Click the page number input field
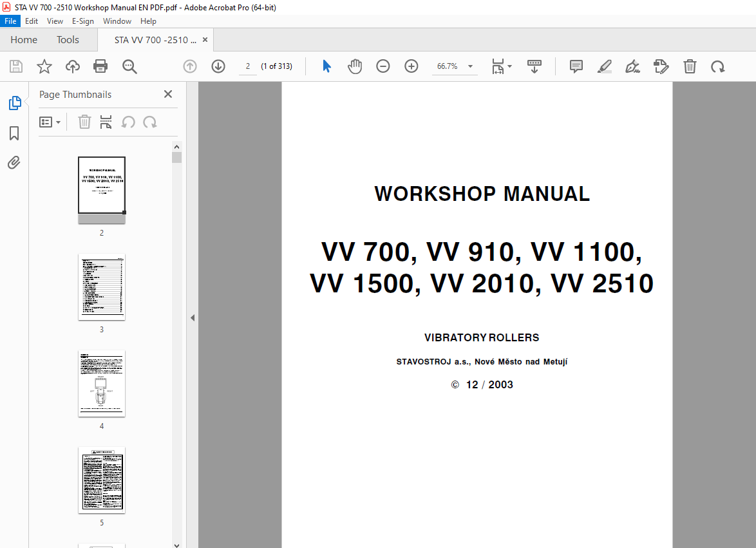Viewport: 756px width, 548px height. coord(248,66)
